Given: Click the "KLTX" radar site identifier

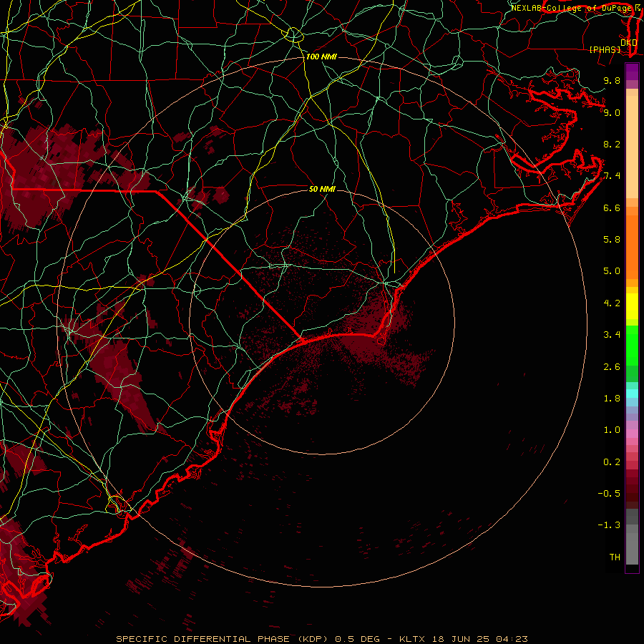Looking at the screenshot, I should (413, 639).
